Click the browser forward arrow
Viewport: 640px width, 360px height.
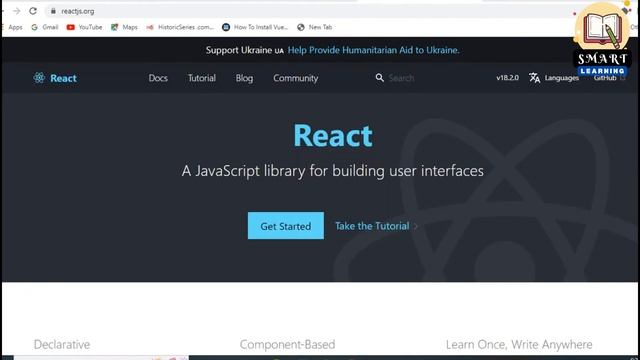(16, 11)
